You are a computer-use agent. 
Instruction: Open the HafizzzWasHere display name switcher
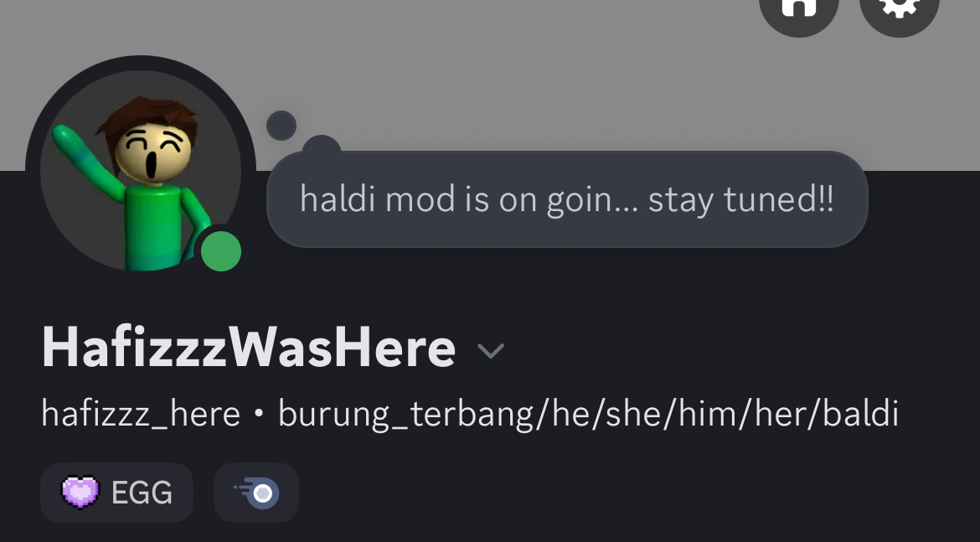[249, 348]
